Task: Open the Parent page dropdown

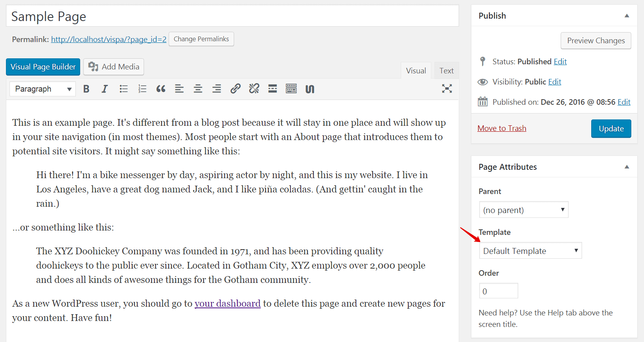Action: pos(523,210)
